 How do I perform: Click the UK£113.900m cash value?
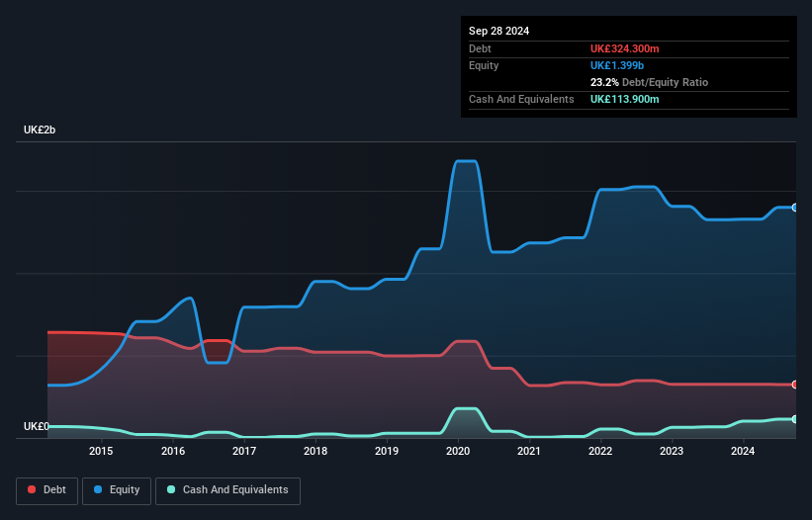[x=624, y=99]
